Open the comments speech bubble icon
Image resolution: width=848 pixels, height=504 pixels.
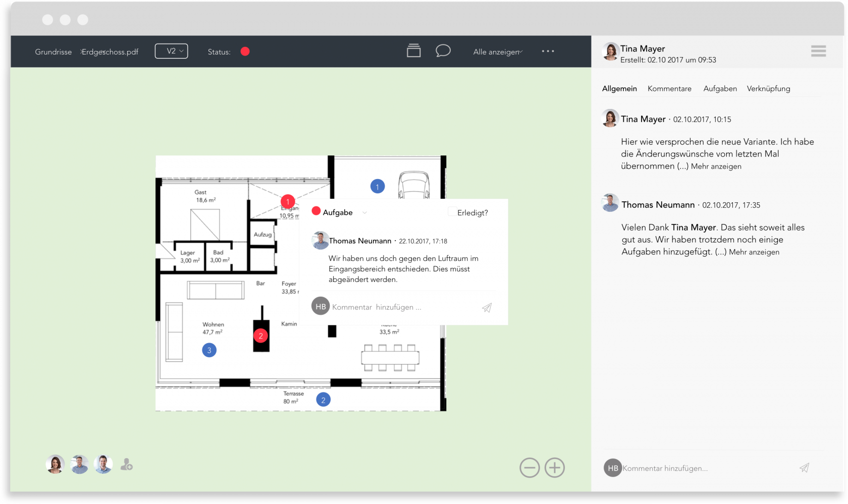(x=443, y=50)
